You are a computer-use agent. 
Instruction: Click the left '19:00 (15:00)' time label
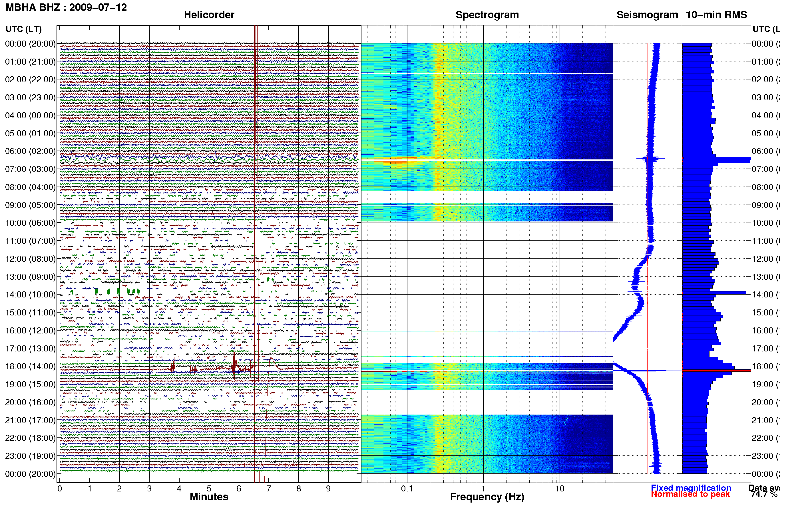coord(30,384)
